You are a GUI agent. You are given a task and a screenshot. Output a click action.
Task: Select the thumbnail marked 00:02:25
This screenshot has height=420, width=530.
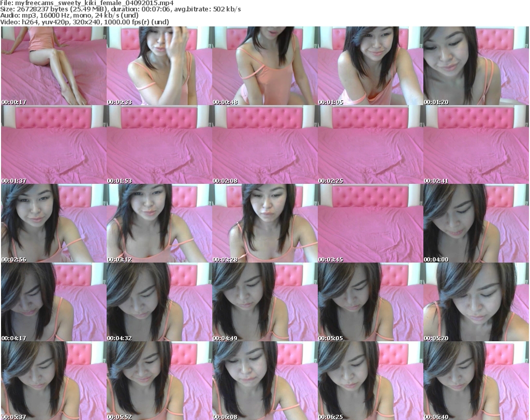coord(371,144)
